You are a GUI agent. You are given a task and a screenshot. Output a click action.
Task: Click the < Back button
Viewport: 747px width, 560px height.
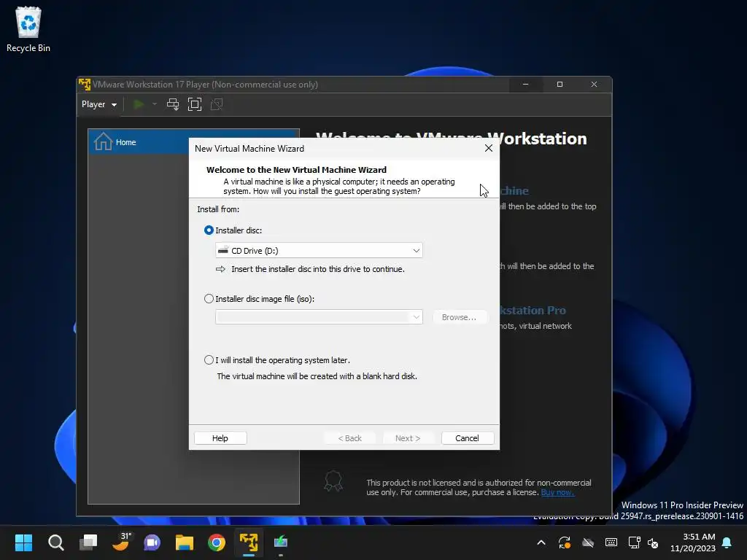pyautogui.click(x=349, y=438)
